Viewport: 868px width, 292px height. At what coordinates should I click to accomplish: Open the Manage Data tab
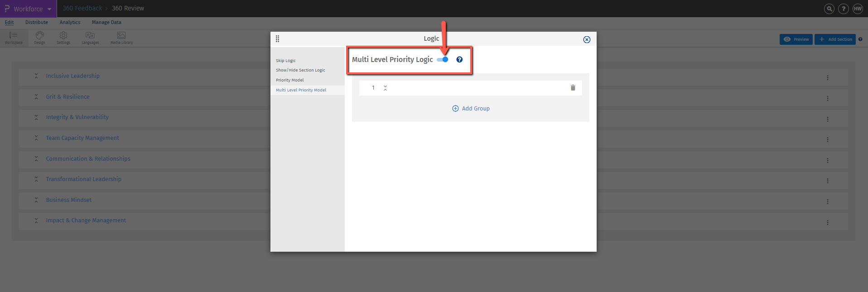106,22
